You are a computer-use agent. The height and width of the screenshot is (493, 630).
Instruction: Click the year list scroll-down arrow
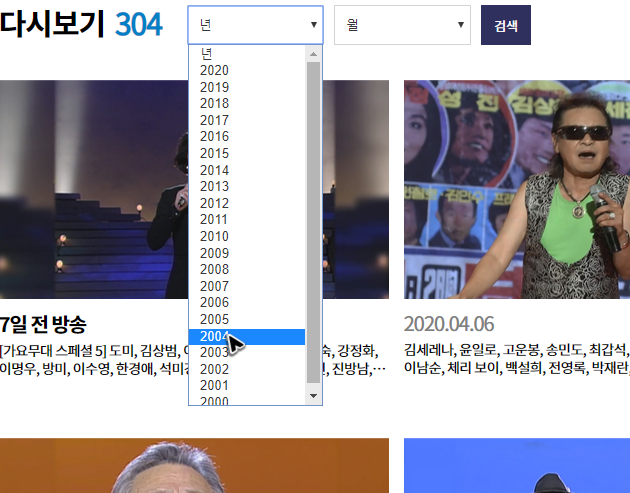[x=313, y=396]
